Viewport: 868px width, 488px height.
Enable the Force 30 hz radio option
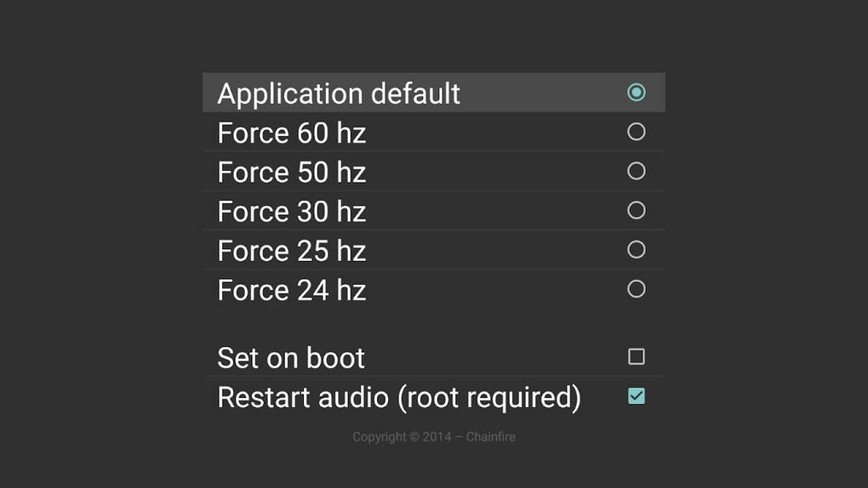(636, 210)
